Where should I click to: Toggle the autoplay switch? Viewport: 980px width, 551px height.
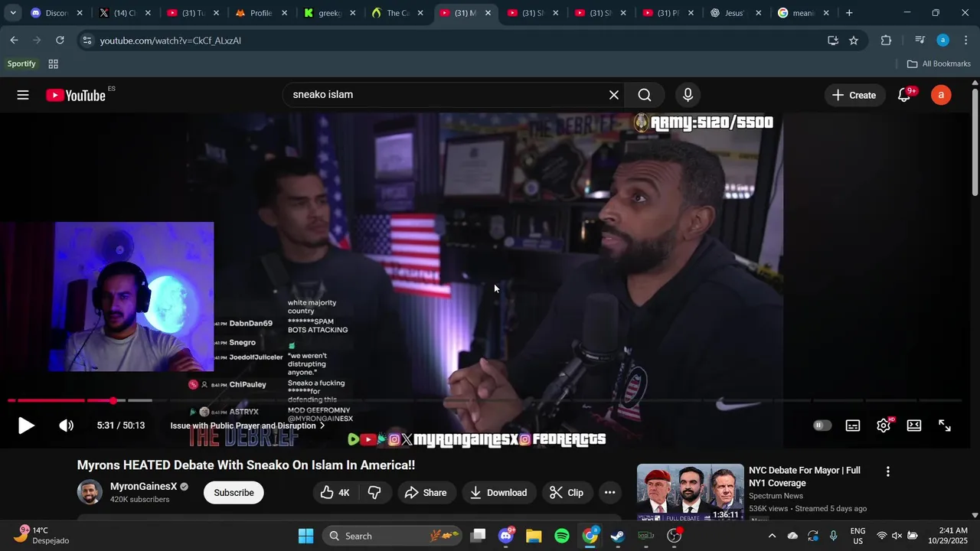(822, 425)
